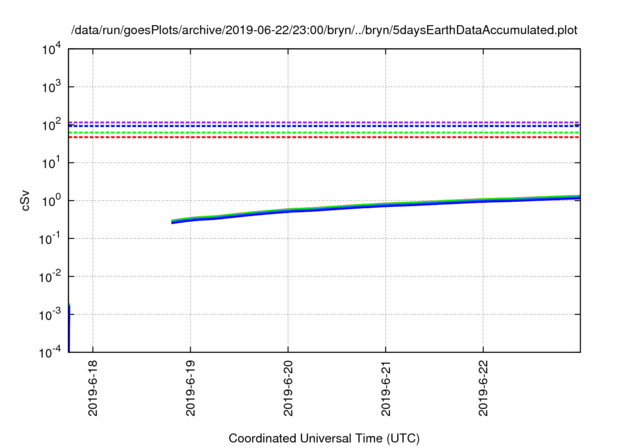Click the 10^-1 y-axis tick label
The width and height of the screenshot is (640, 448).
click(x=51, y=238)
